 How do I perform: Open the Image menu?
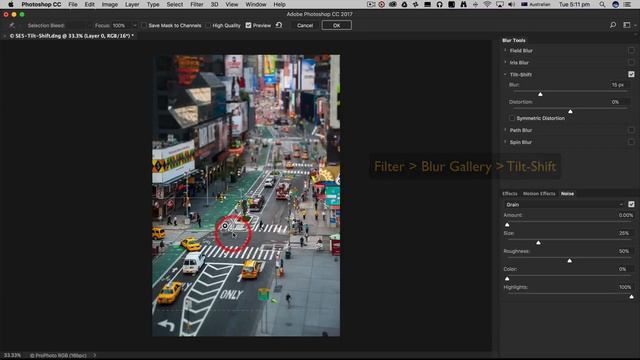[109, 4]
